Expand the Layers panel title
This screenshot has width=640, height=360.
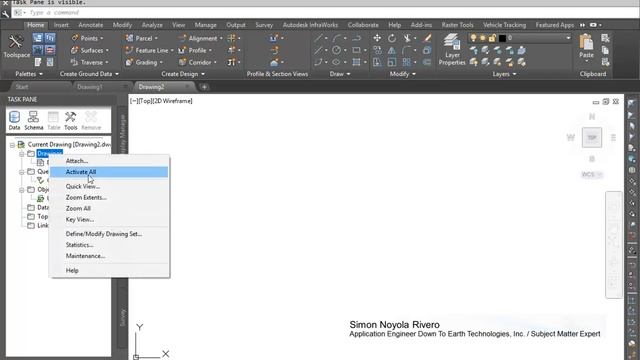tap(504, 74)
